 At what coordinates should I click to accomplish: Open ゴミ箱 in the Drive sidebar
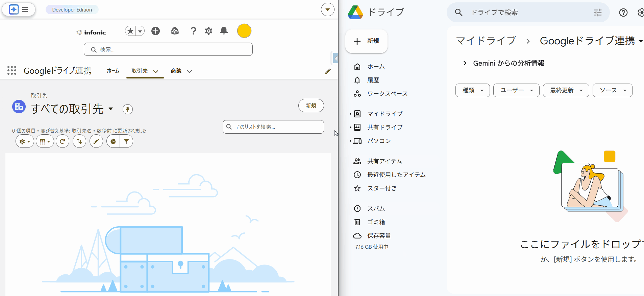point(376,222)
